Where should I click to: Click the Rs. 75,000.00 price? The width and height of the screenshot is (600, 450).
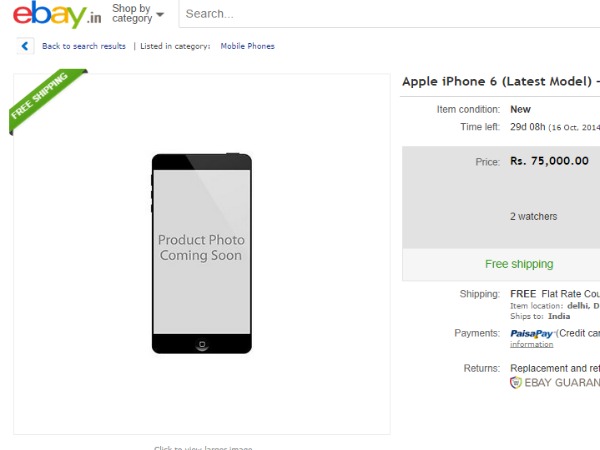pos(549,161)
